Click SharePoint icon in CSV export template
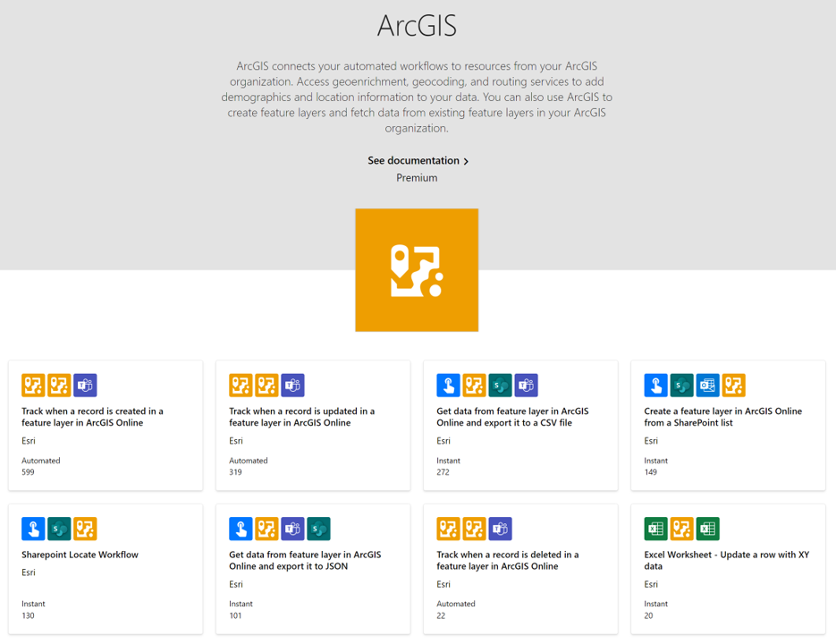 (500, 386)
